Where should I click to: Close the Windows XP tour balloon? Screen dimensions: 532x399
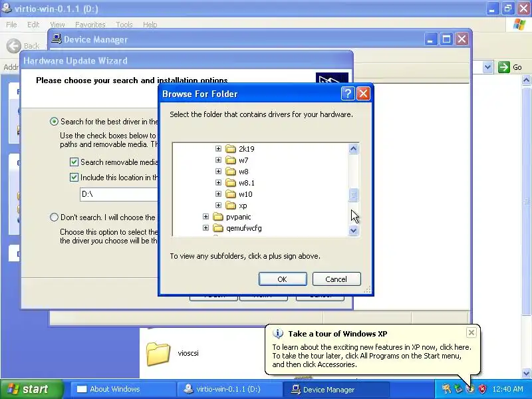471,332
